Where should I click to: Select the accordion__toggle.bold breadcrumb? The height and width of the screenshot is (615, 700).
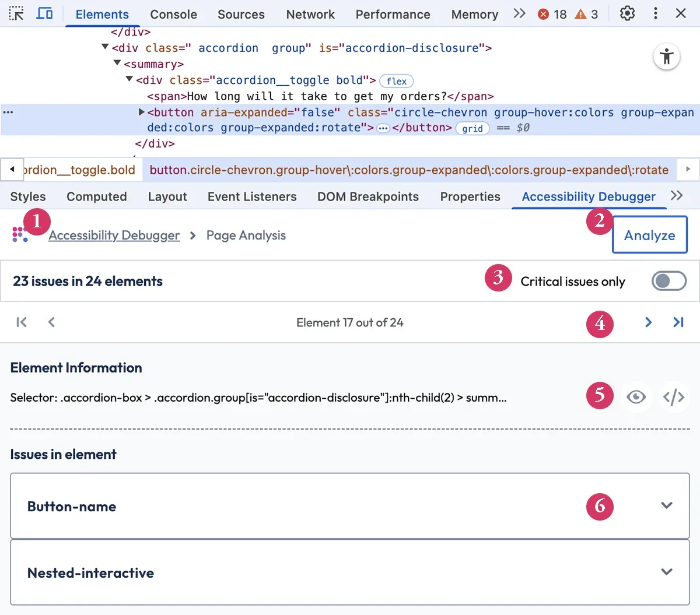(79, 170)
